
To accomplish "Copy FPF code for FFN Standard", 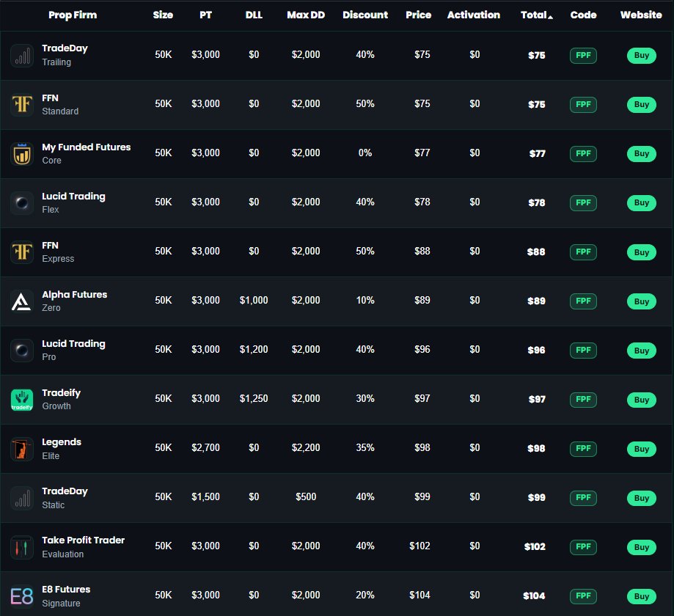I will pos(583,104).
